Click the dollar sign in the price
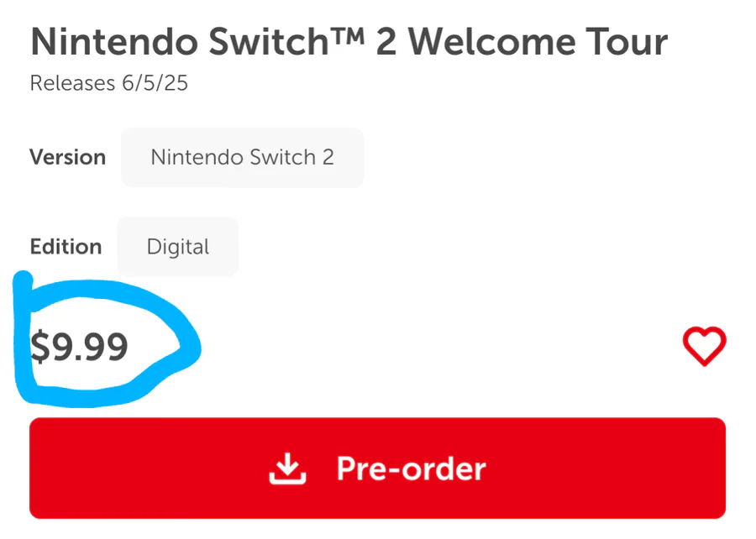The image size is (756, 539). point(40,347)
